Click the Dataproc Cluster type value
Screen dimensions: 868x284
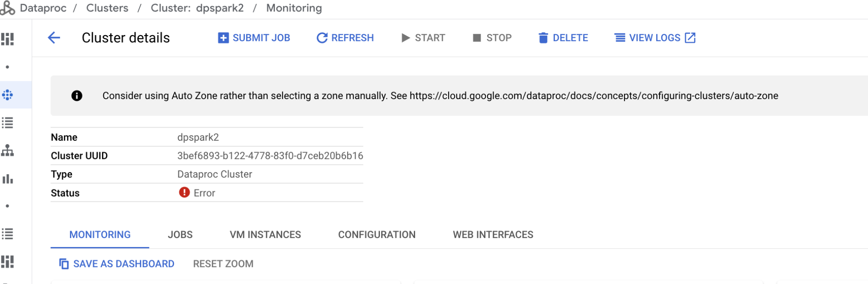tap(215, 174)
